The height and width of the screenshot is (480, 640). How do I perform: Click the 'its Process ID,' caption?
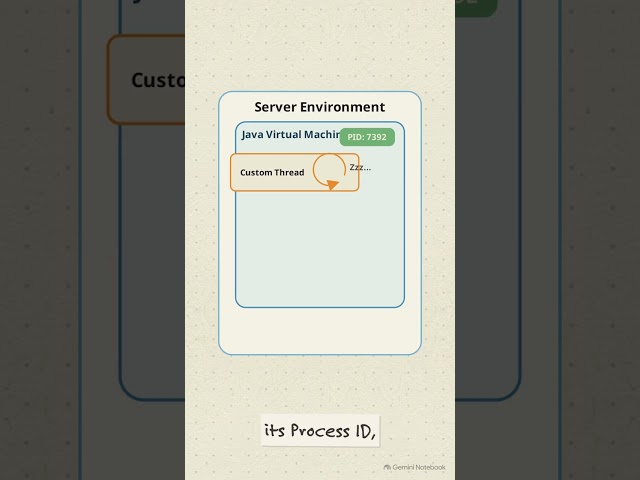point(320,431)
